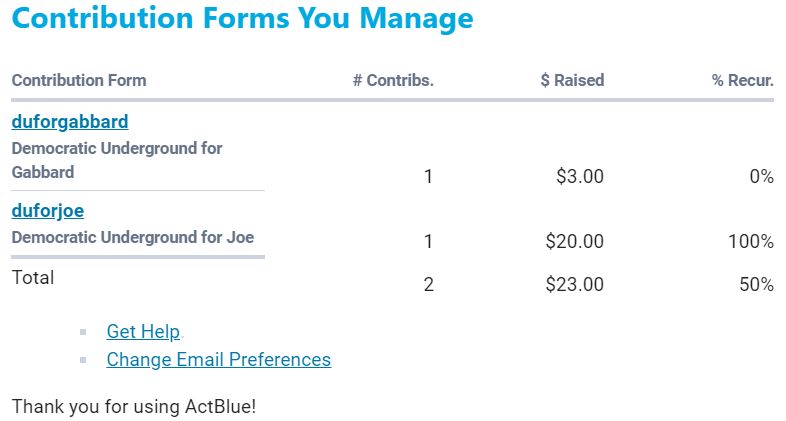Viewport: 786px width, 421px height.
Task: Click Democratic Underground for Gabbard description
Action: 117,159
